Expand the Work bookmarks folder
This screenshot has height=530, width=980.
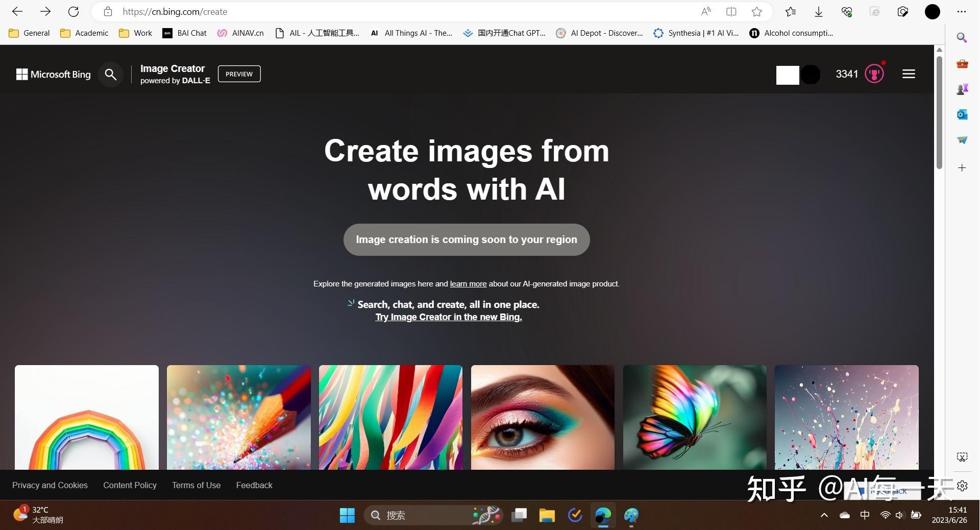coord(134,33)
